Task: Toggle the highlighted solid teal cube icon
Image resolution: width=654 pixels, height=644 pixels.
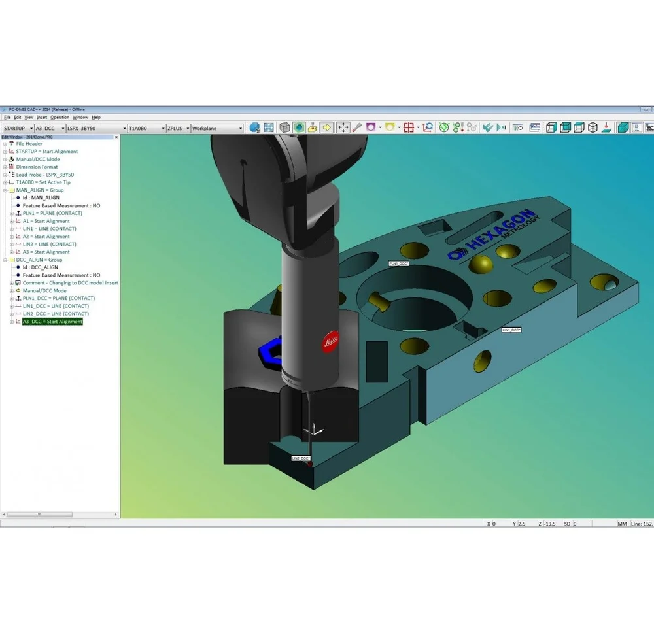Action: [x=623, y=127]
